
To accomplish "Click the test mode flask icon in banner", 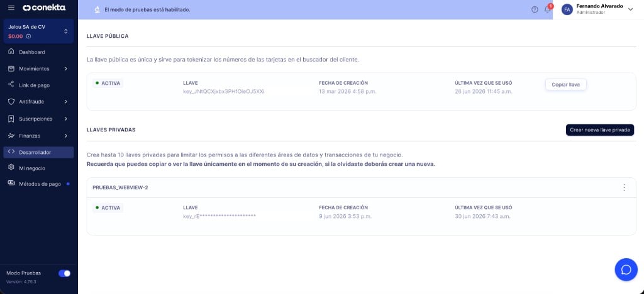I will [97, 9].
